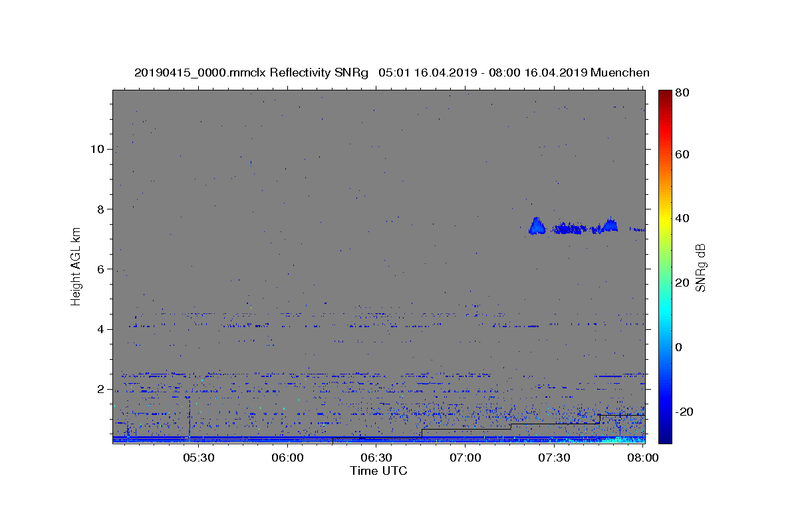The height and width of the screenshot is (532, 798).
Task: Click the height tick label 6
Action: 100,269
